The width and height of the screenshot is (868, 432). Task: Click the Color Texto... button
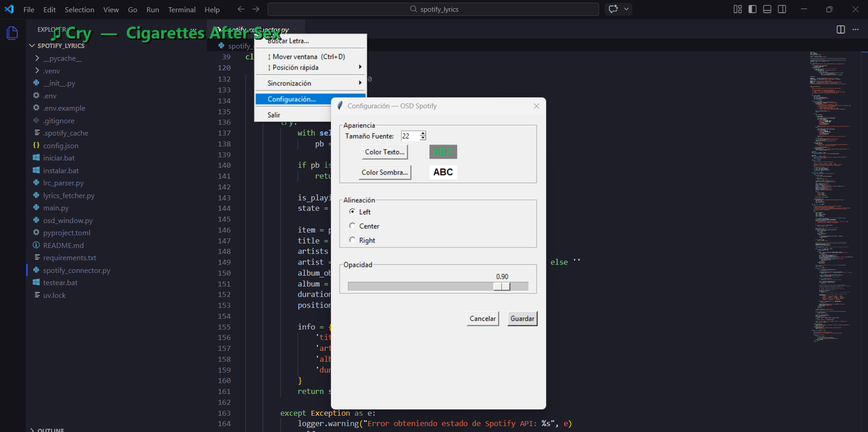coord(384,152)
